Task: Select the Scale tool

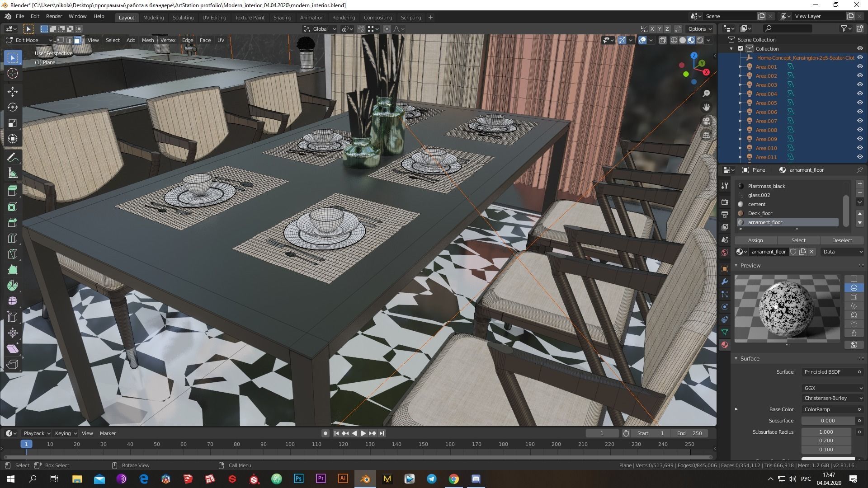Action: point(13,123)
